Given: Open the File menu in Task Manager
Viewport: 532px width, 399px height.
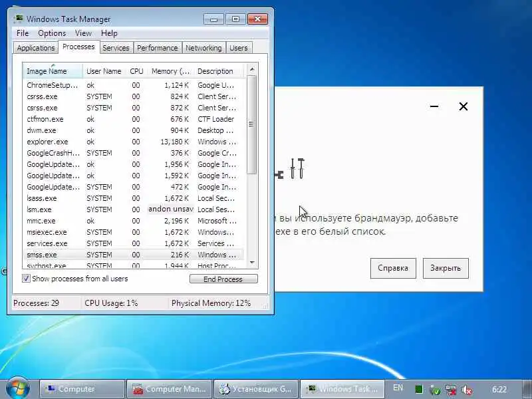Looking at the screenshot, I should [23, 33].
